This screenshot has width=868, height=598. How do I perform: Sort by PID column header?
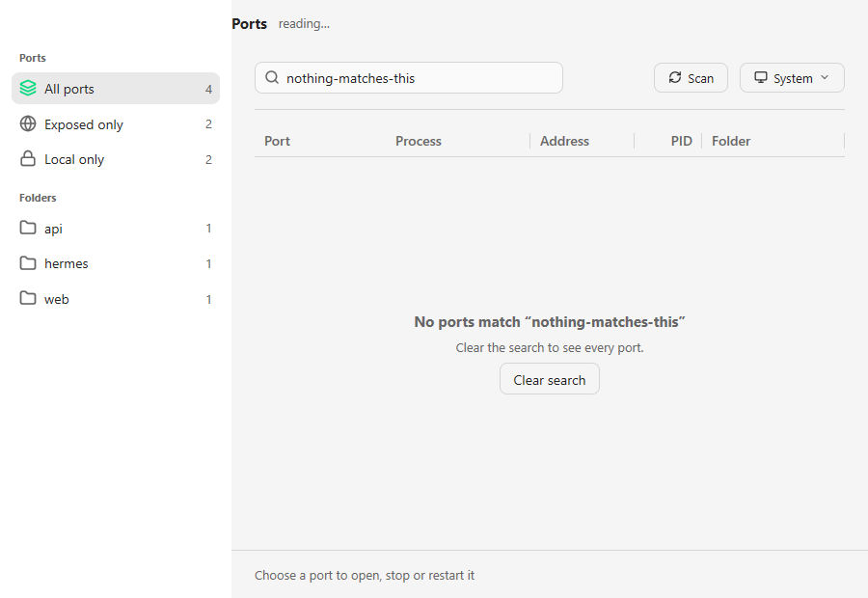682,141
